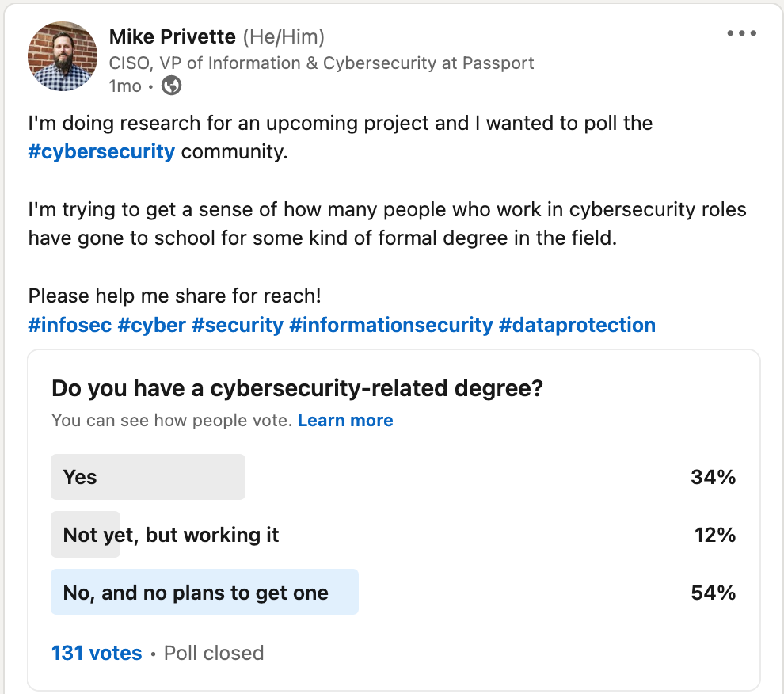
Task: Select 'No, and no plans to get one'
Action: tap(196, 593)
